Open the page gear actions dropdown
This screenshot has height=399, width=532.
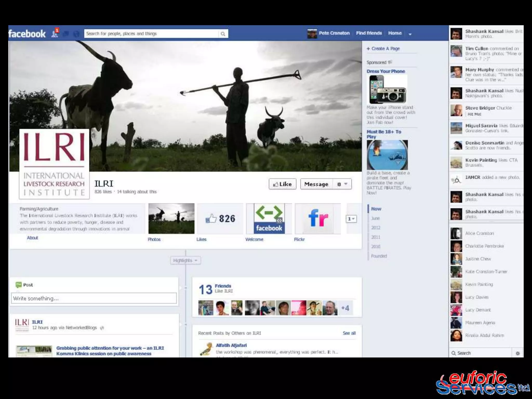coord(342,184)
